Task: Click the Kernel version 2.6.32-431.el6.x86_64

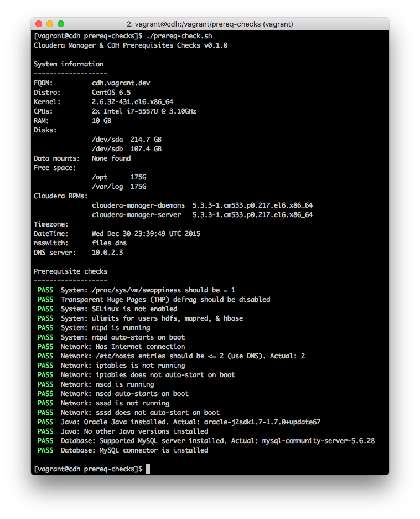Action: click(x=132, y=102)
